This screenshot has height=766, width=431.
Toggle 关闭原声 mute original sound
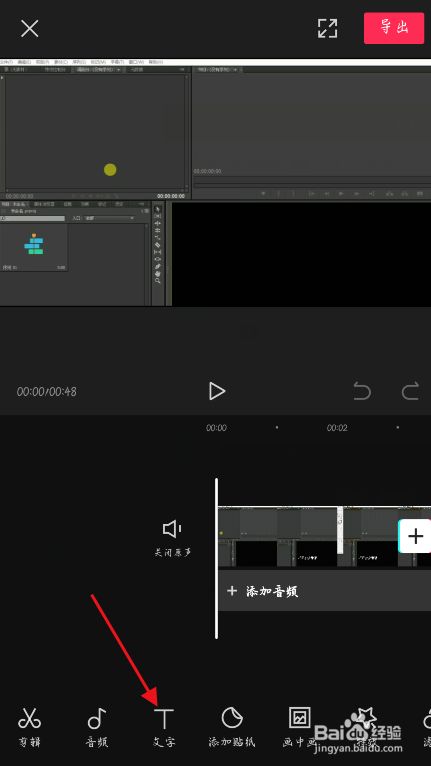point(172,538)
